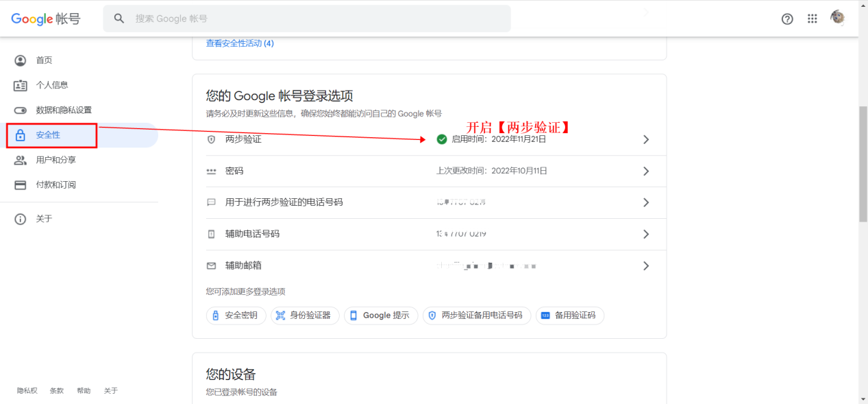This screenshot has height=404, width=868.
Task: Click the scrollbar down arrow
Action: pos(863,399)
